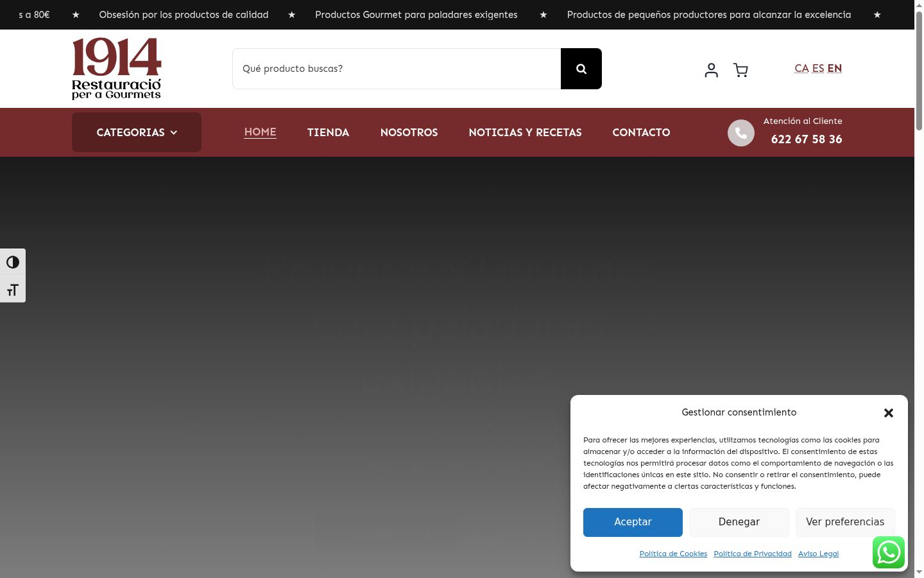Toggle font size accessibility button

pos(13,290)
